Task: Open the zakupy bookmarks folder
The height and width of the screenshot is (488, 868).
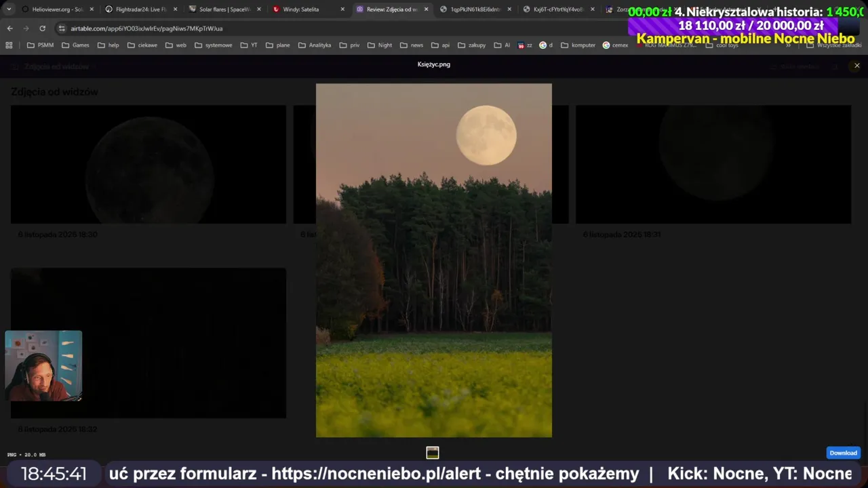Action: pyautogui.click(x=472, y=45)
